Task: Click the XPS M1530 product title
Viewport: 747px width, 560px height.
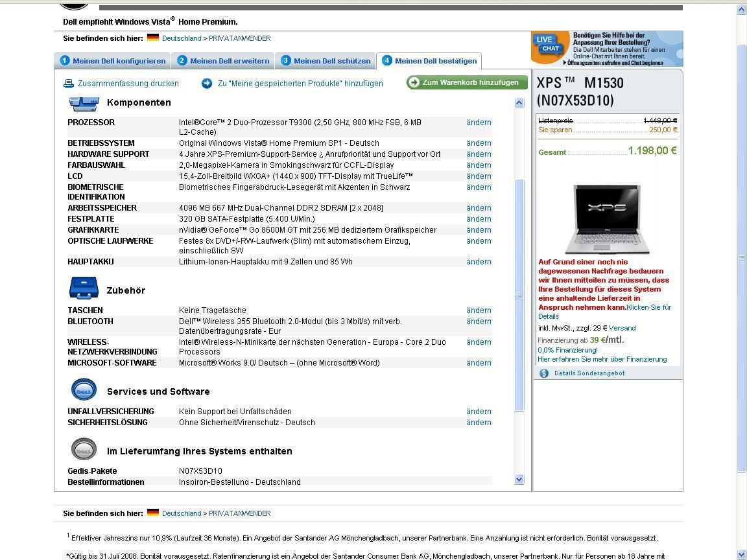Action: click(x=580, y=91)
